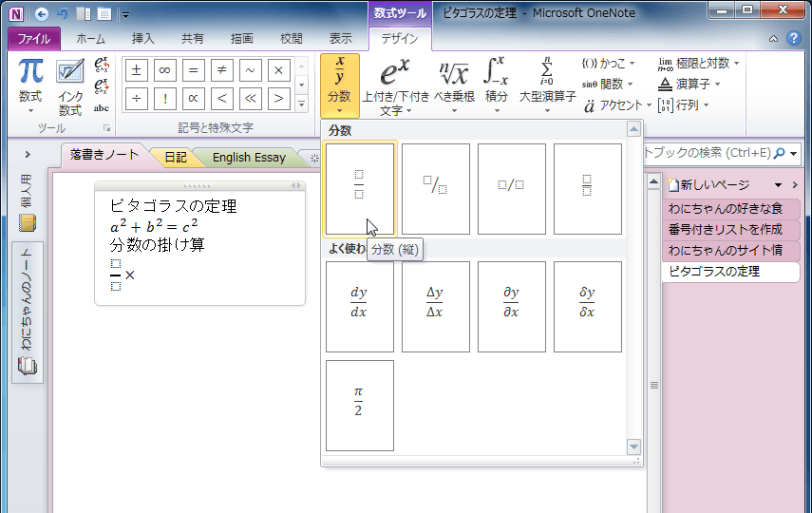The width and height of the screenshot is (812, 513).
Task: Insert the factorial ! symbol
Action: click(164, 99)
